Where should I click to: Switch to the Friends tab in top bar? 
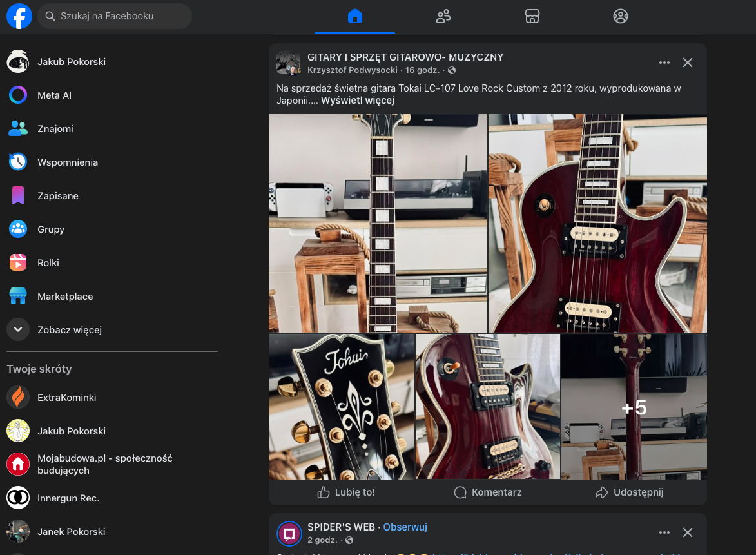coord(443,16)
